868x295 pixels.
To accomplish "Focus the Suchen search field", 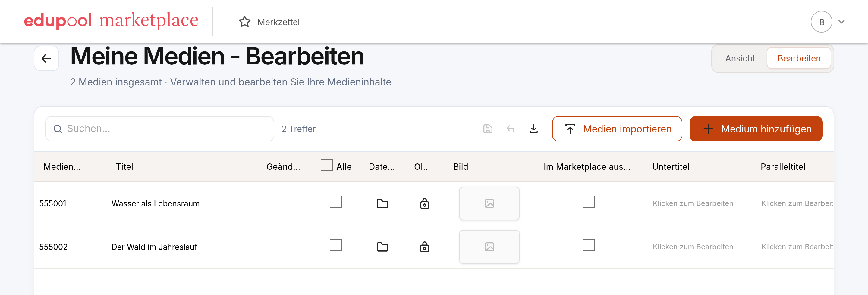I will [x=160, y=129].
